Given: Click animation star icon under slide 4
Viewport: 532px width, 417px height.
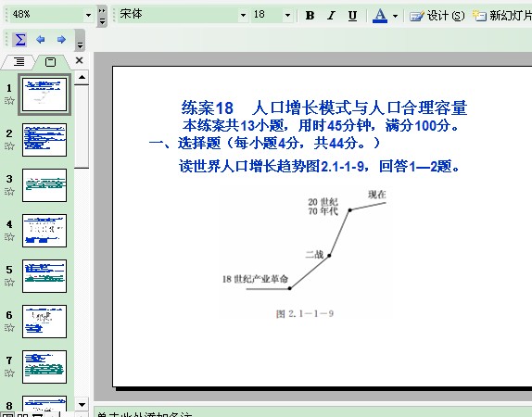Looking at the screenshot, I should (x=9, y=236).
